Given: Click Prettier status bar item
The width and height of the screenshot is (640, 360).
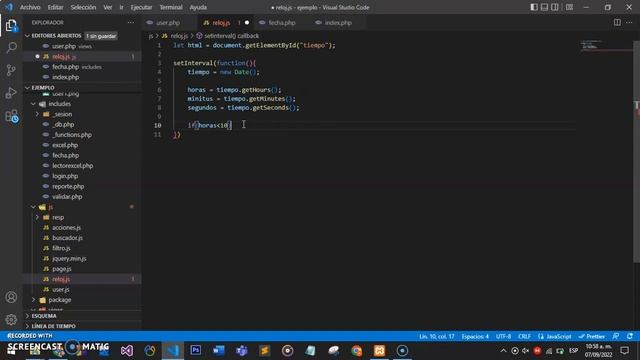Looking at the screenshot, I should tap(591, 336).
